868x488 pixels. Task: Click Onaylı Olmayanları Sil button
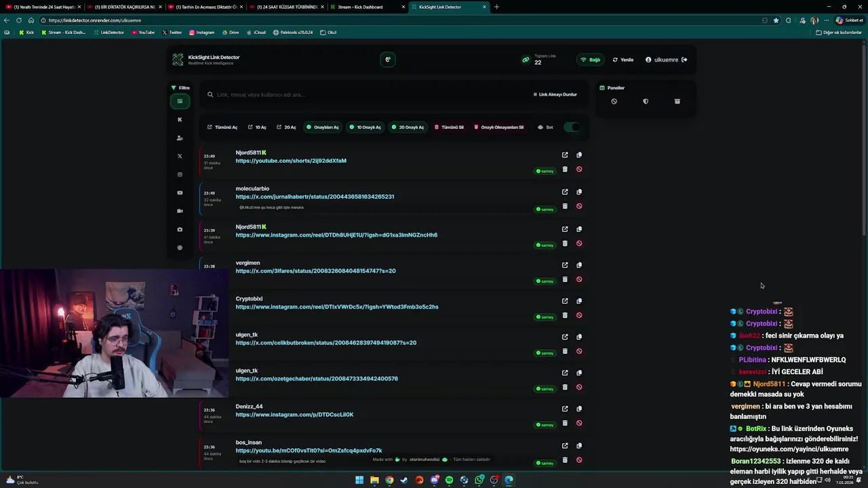498,127
